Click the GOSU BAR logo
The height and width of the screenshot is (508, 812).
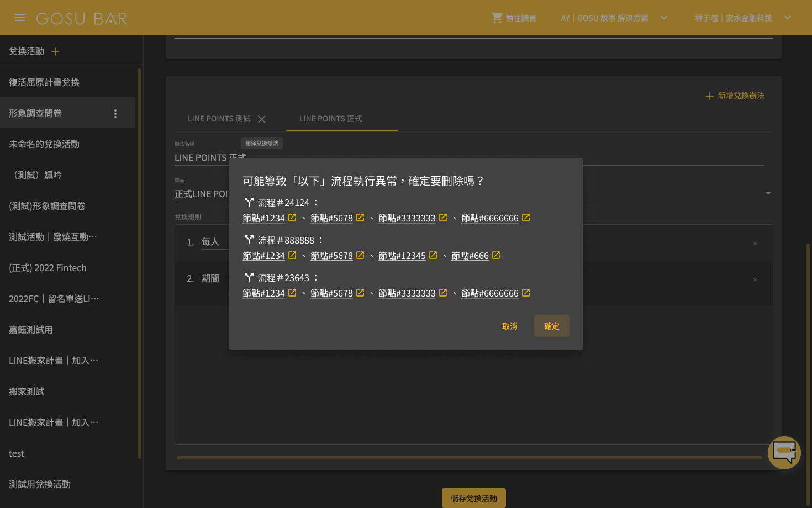pos(82,18)
